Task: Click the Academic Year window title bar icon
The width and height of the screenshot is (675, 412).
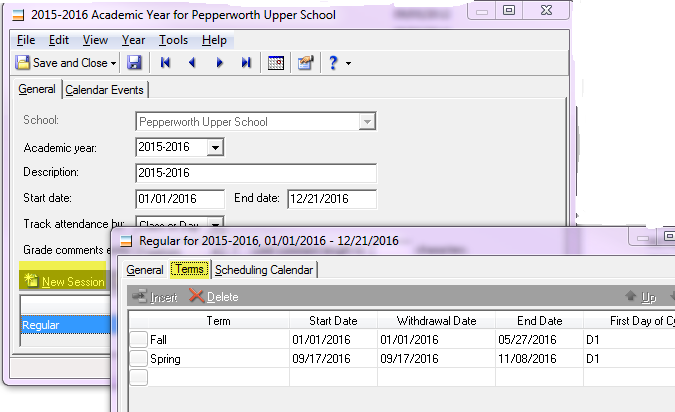Action: tap(18, 15)
